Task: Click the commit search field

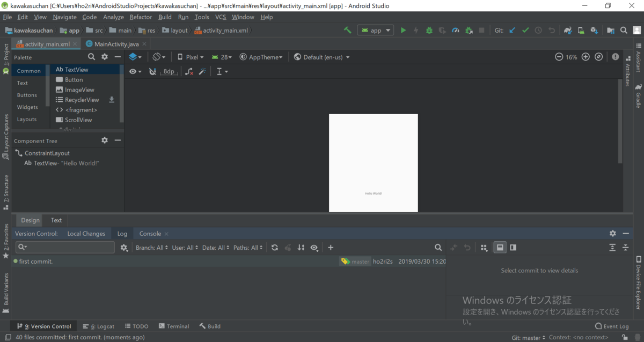Action: coord(65,247)
